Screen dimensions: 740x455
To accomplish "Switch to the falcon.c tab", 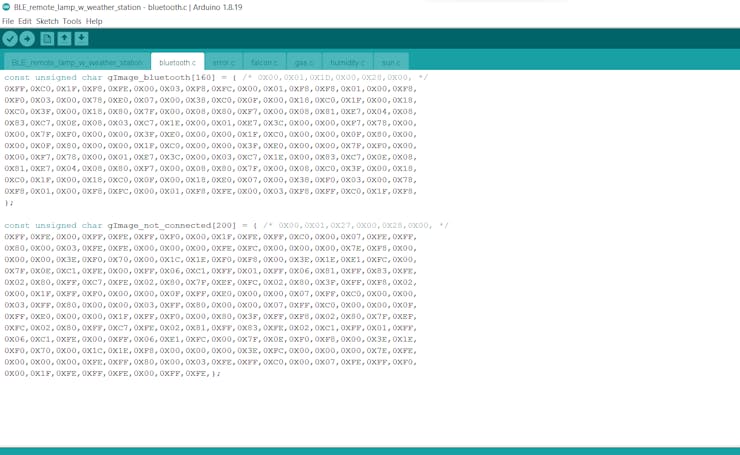I will point(264,62).
